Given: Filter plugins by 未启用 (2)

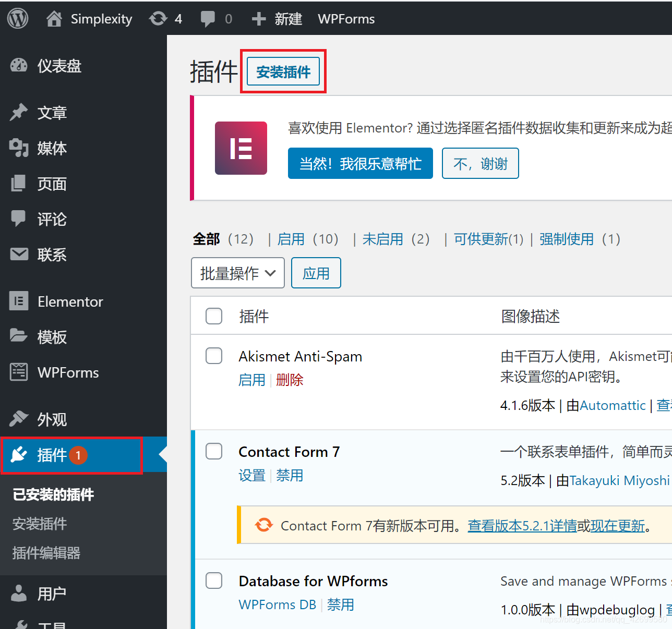Looking at the screenshot, I should (x=396, y=239).
